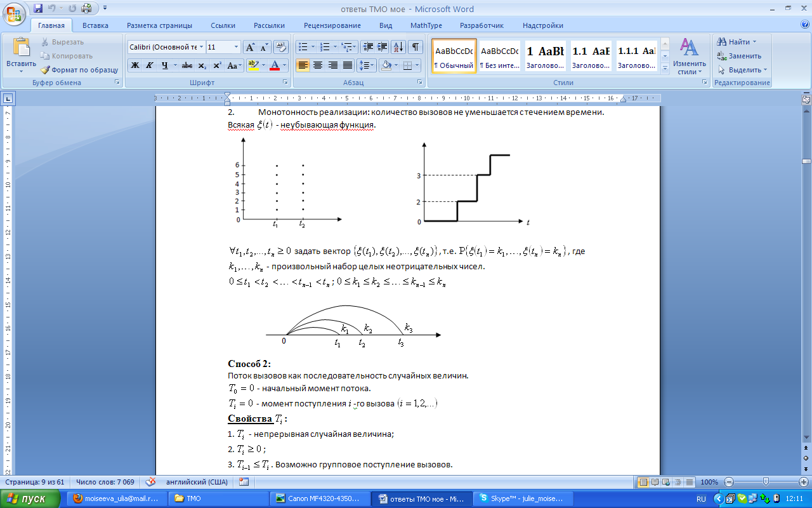Toggle show paragraph marks (¶)
The width and height of the screenshot is (812, 508).
[x=416, y=47]
